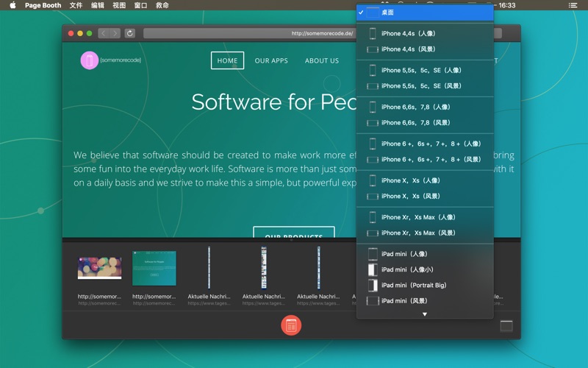Open the Page Booth menu
Screen dimensions: 588x368
point(43,5)
